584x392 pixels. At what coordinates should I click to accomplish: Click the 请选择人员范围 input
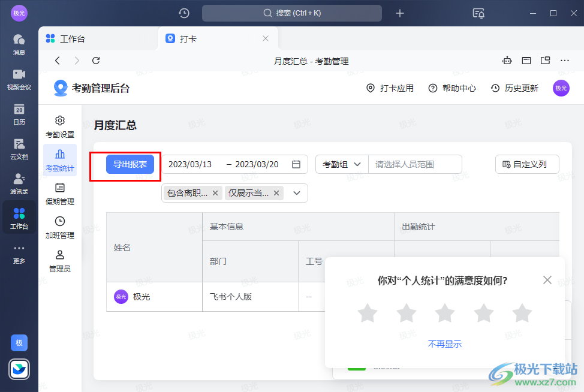[415, 164]
